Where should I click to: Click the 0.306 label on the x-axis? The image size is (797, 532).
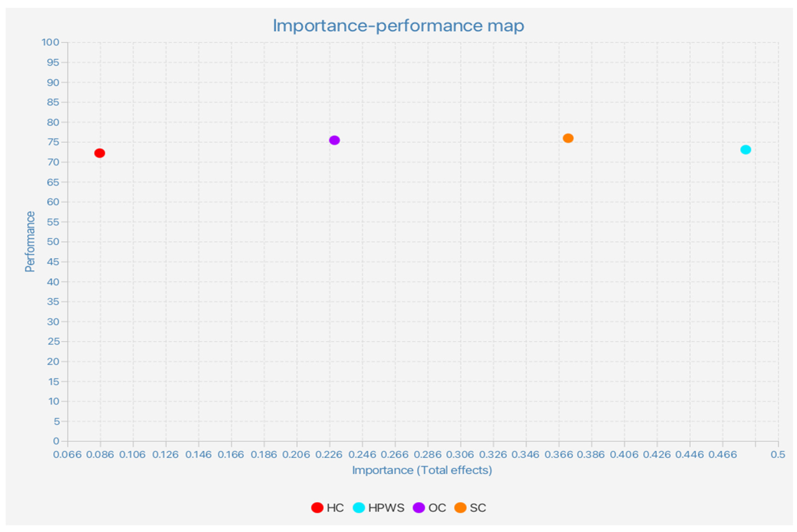(x=460, y=455)
